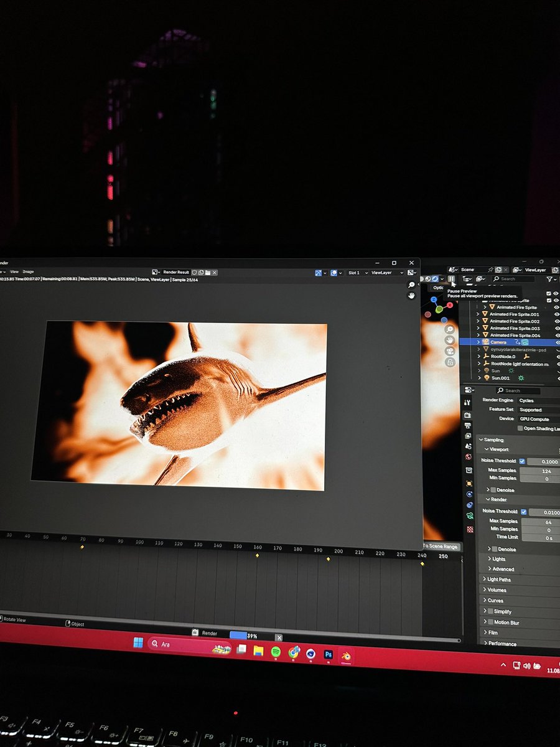The height and width of the screenshot is (747, 560).
Task: Open the Render Engine dropdown set to Cycles
Action: point(536,400)
